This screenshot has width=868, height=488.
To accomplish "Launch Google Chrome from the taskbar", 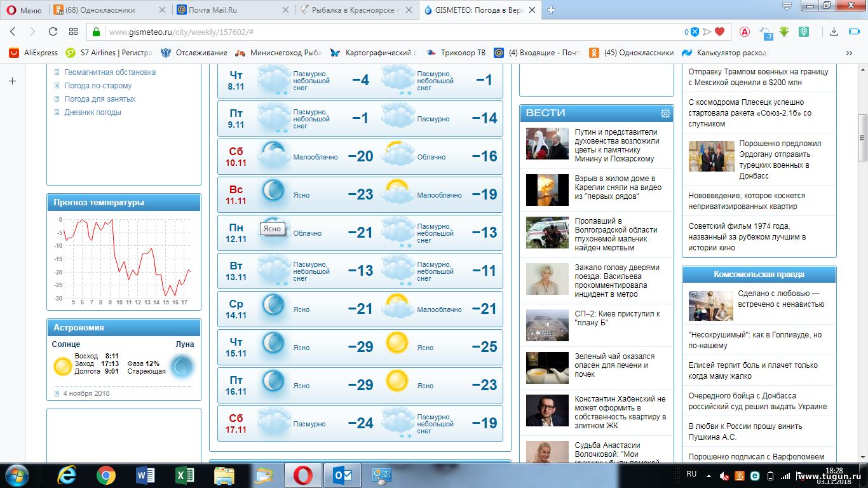I will click(x=106, y=475).
